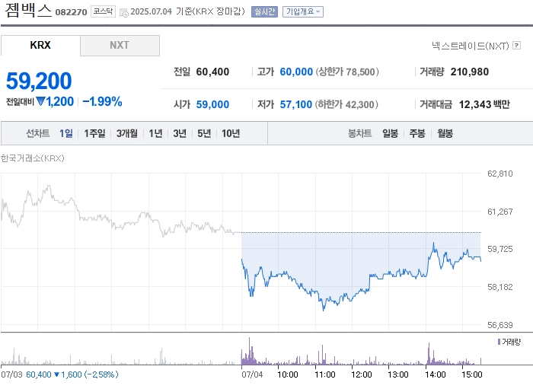Click the change rate -1.99%
533x392 pixels.
tap(102, 101)
